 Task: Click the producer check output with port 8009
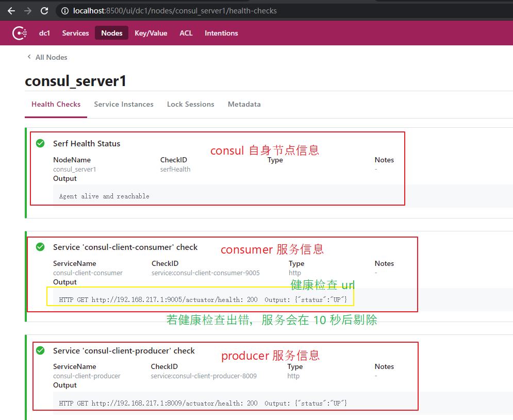coord(203,404)
